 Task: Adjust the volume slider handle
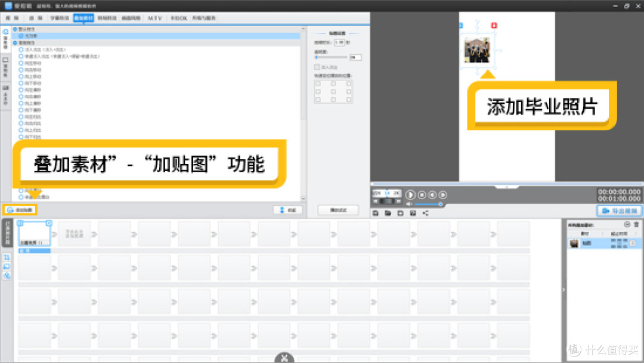coord(440,204)
